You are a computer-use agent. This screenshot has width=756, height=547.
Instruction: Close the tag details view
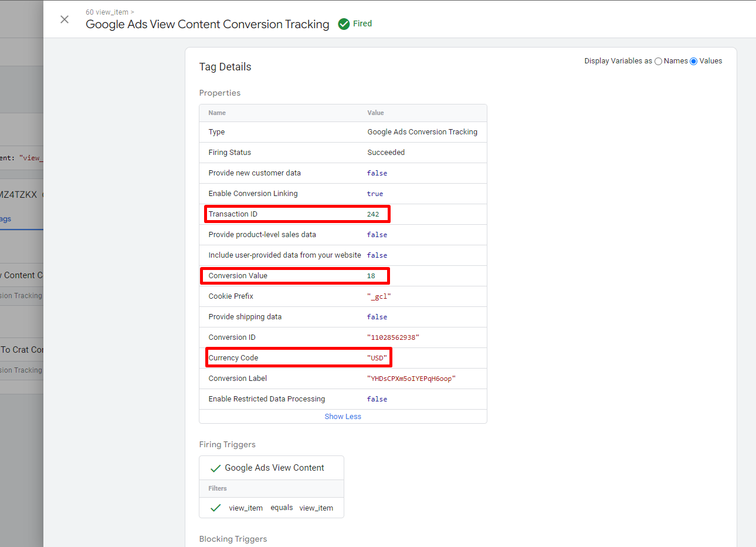pyautogui.click(x=65, y=19)
